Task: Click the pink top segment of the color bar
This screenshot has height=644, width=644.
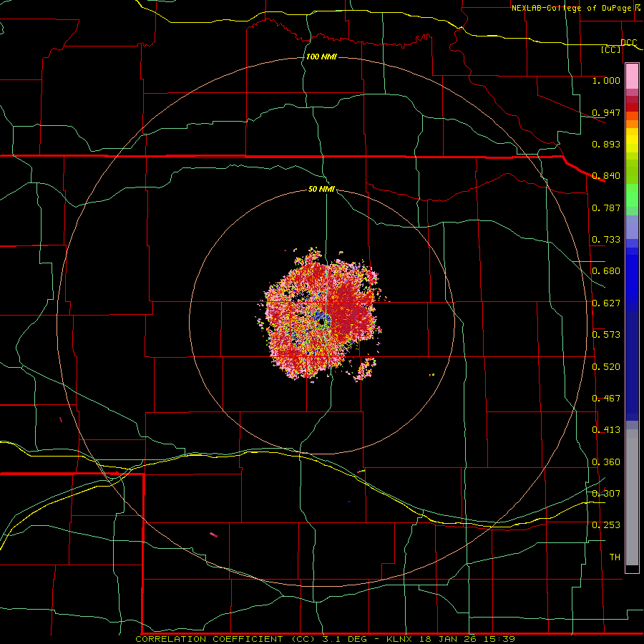Action: (632, 77)
